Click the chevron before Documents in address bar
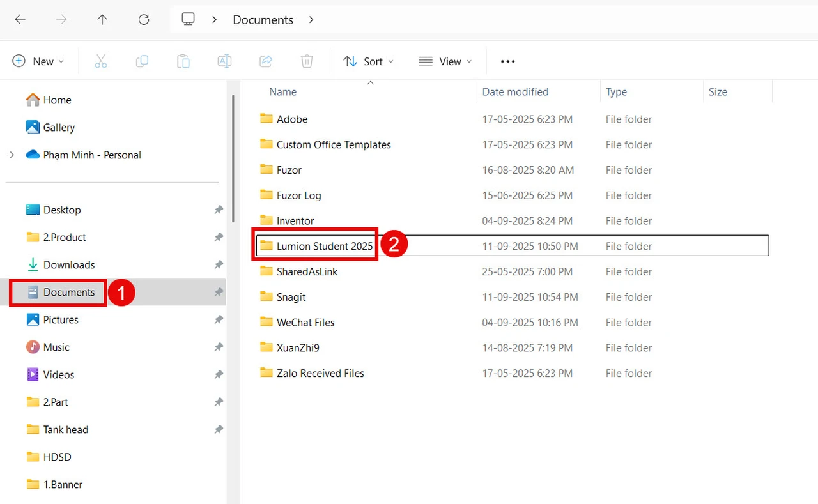The height and width of the screenshot is (504, 818). (x=215, y=20)
